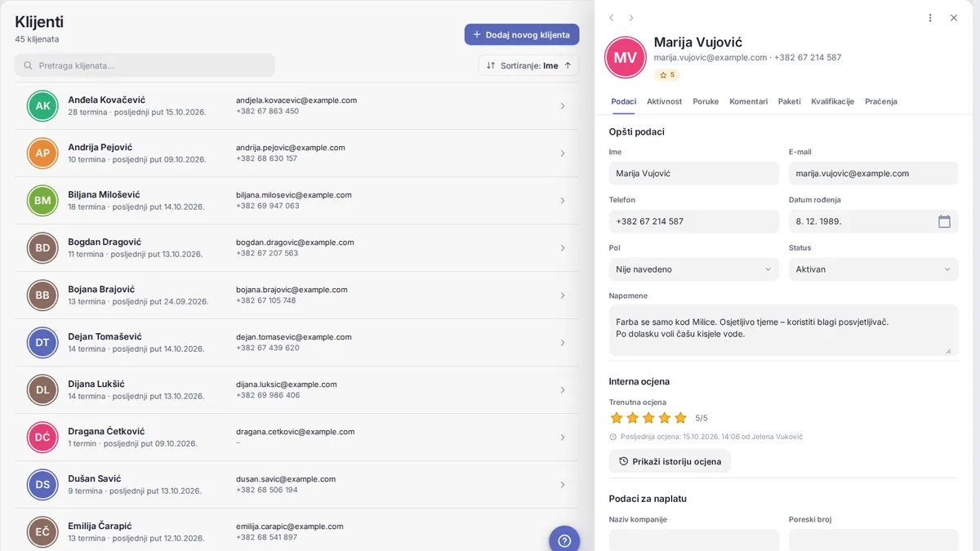This screenshot has height=551, width=980.
Task: Switch to the Praćenja tab
Action: tap(881, 101)
